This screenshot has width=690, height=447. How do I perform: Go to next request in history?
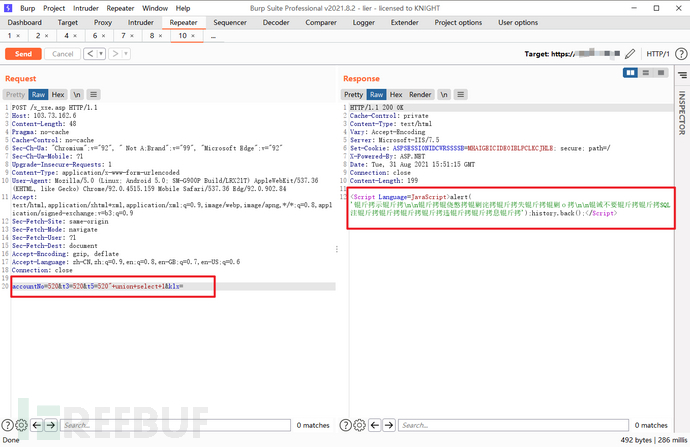click(115, 54)
